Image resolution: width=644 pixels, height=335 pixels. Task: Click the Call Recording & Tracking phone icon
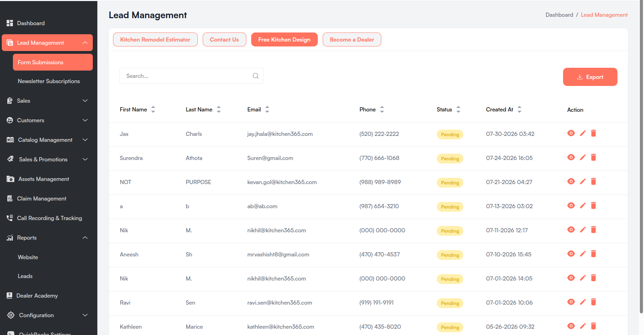coord(10,218)
